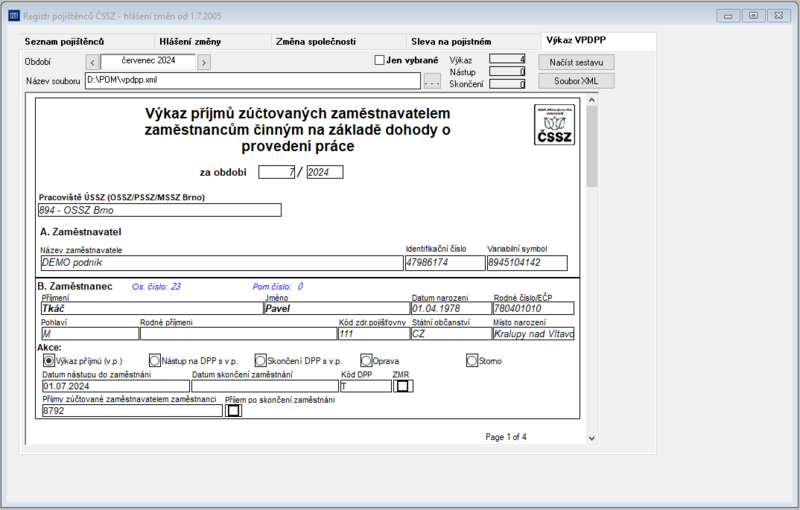Click Kód zdr.pojišťovny field 111
The image size is (800, 510).
click(374, 334)
